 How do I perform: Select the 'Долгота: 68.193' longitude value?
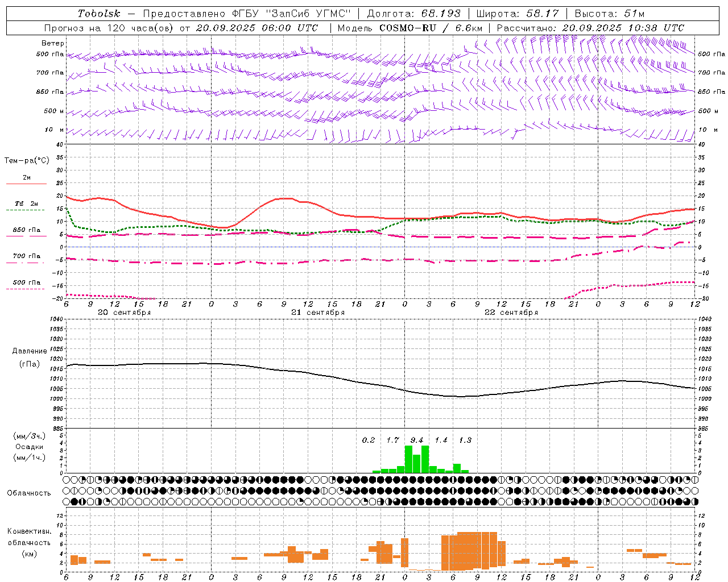(413, 14)
